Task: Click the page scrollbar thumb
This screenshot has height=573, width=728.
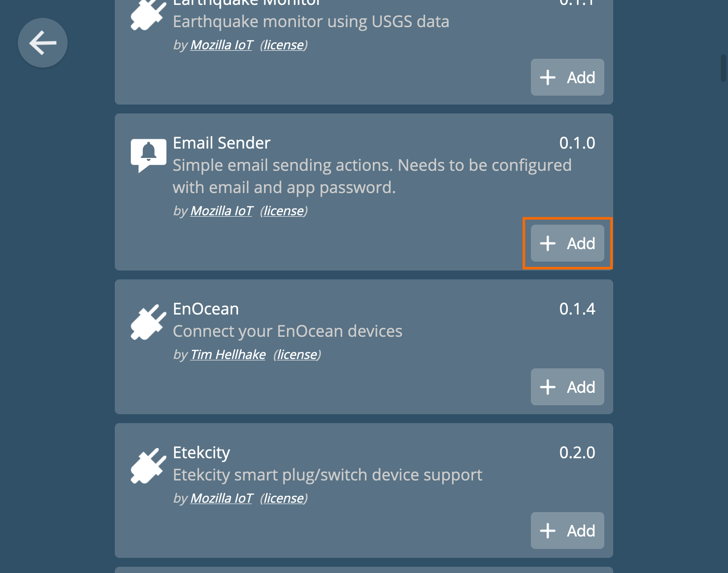Action: tap(723, 68)
